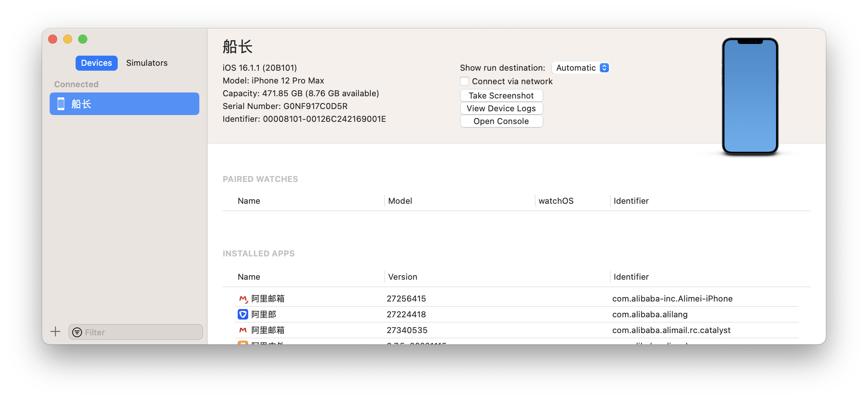
Task: Close the window with red button
Action: pos(53,39)
